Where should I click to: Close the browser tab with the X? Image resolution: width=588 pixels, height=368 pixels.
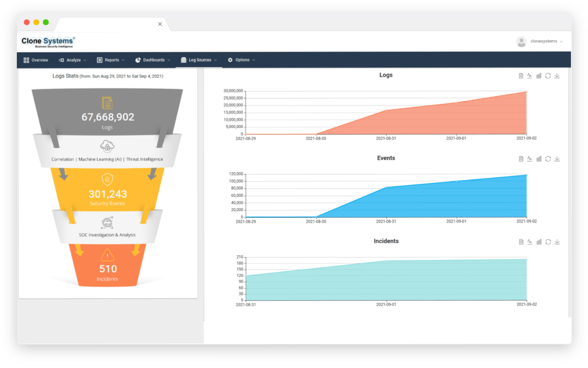[x=160, y=24]
